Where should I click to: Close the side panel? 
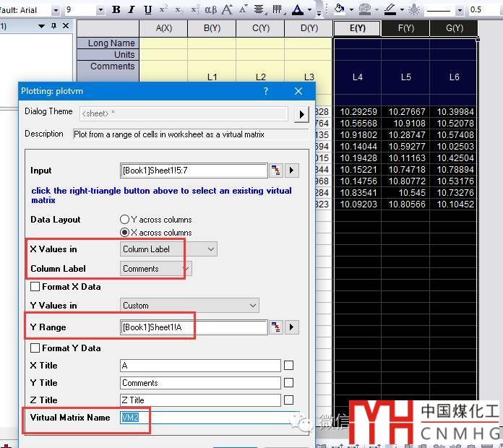66,26
